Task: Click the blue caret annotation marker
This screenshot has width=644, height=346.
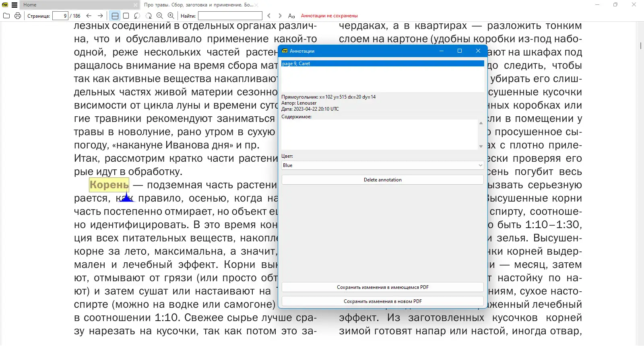Action: point(126,197)
